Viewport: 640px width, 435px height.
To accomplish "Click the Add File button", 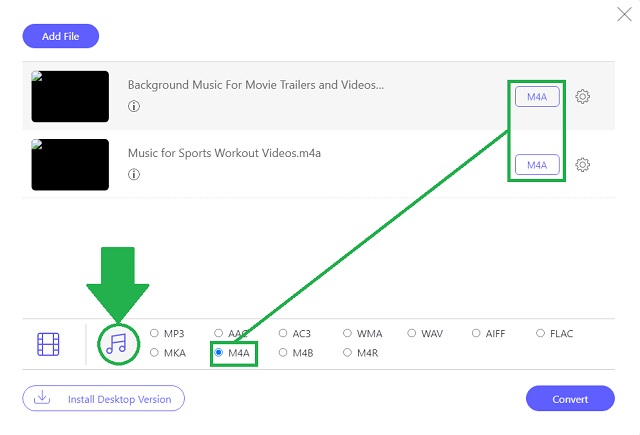I will (60, 36).
